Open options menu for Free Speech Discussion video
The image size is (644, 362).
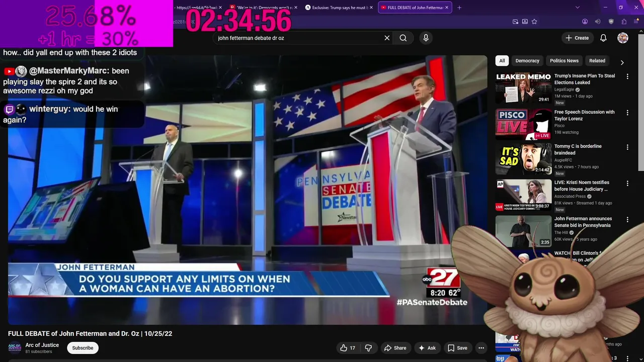click(x=627, y=113)
